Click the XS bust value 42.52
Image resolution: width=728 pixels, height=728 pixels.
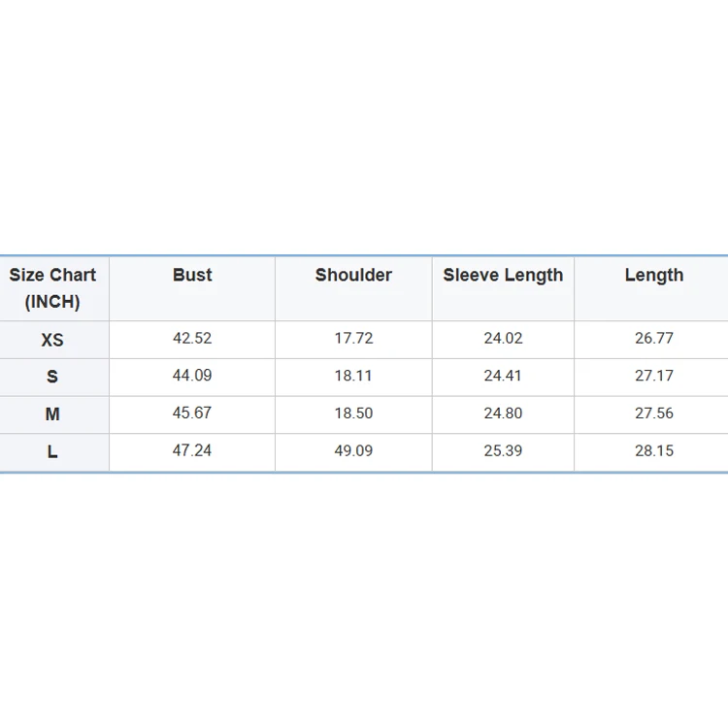click(192, 339)
